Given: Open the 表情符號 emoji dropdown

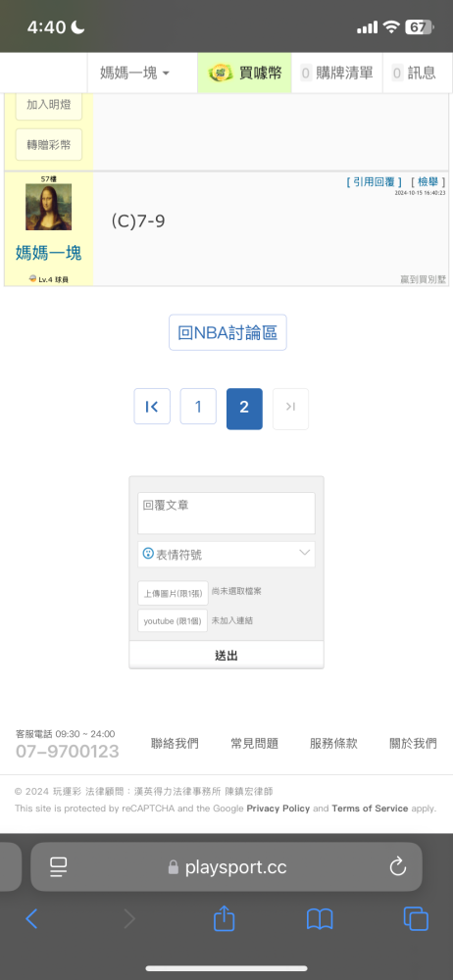Looking at the screenshot, I should click(x=226, y=554).
